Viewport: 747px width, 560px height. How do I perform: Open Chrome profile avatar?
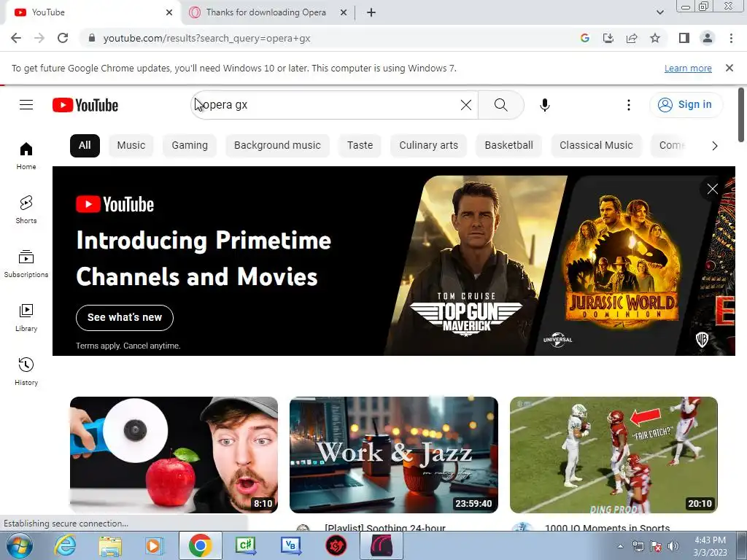(708, 38)
